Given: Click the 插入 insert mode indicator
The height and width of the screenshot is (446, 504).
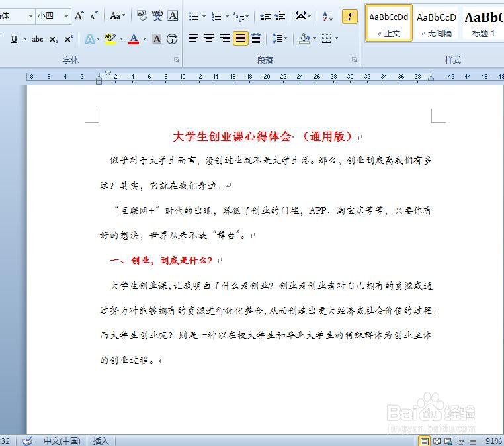Looking at the screenshot, I should (x=101, y=441).
